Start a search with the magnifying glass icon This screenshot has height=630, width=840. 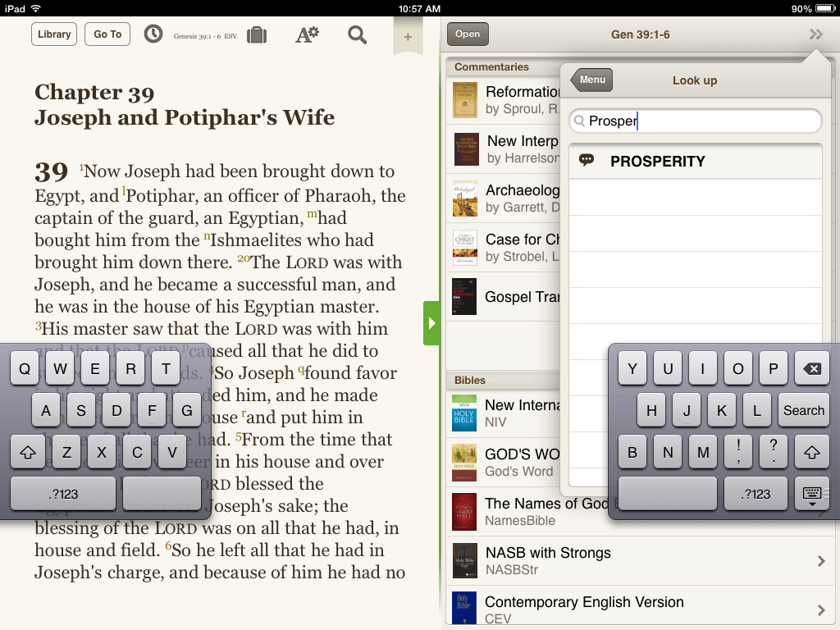click(x=357, y=34)
